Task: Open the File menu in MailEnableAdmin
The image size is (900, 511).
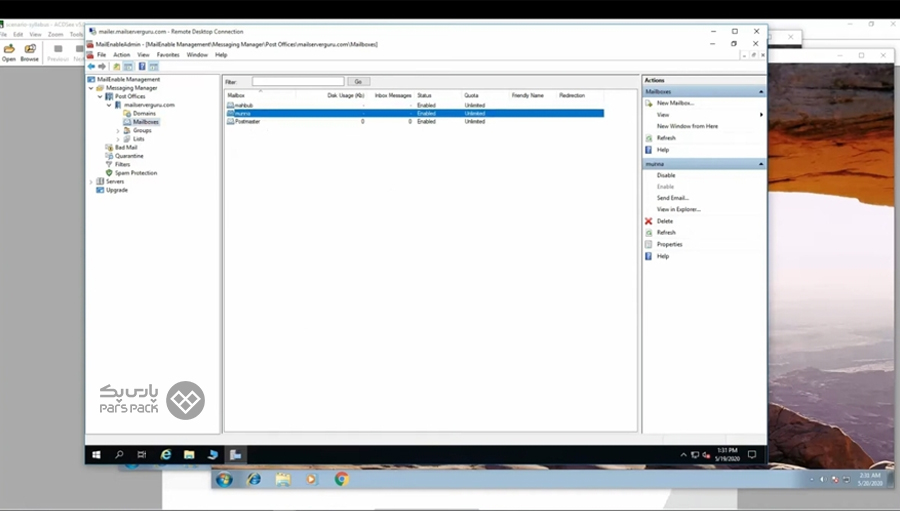Action: [x=102, y=55]
